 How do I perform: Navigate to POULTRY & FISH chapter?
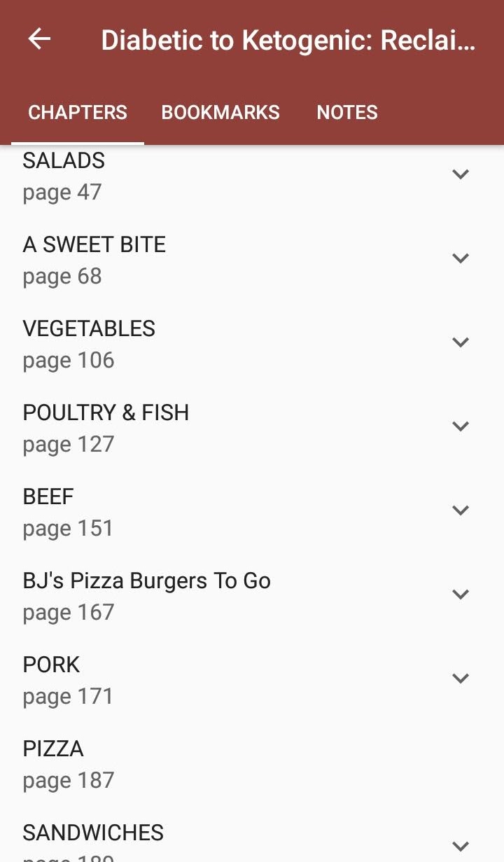click(x=106, y=427)
